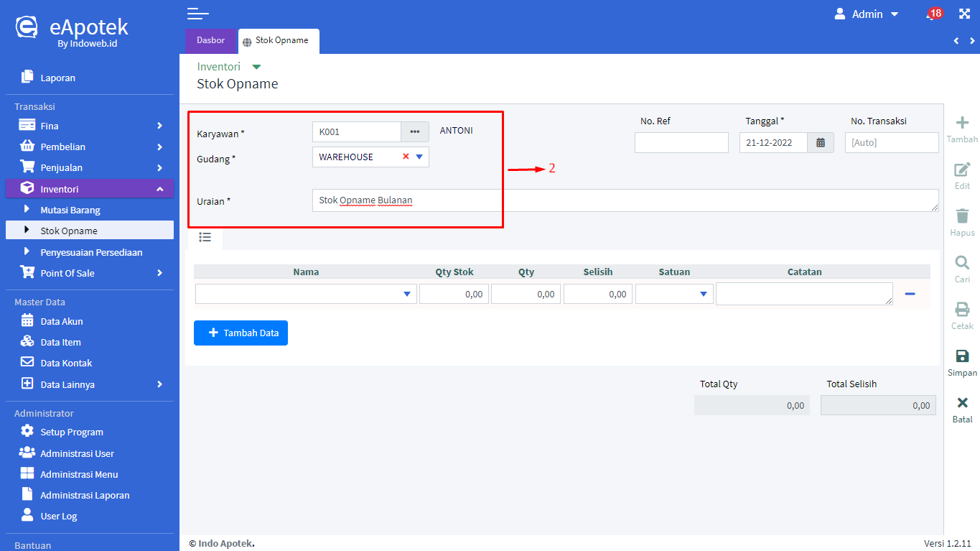Click the Cetak print icon
This screenshot has width=980, height=551.
(962, 310)
